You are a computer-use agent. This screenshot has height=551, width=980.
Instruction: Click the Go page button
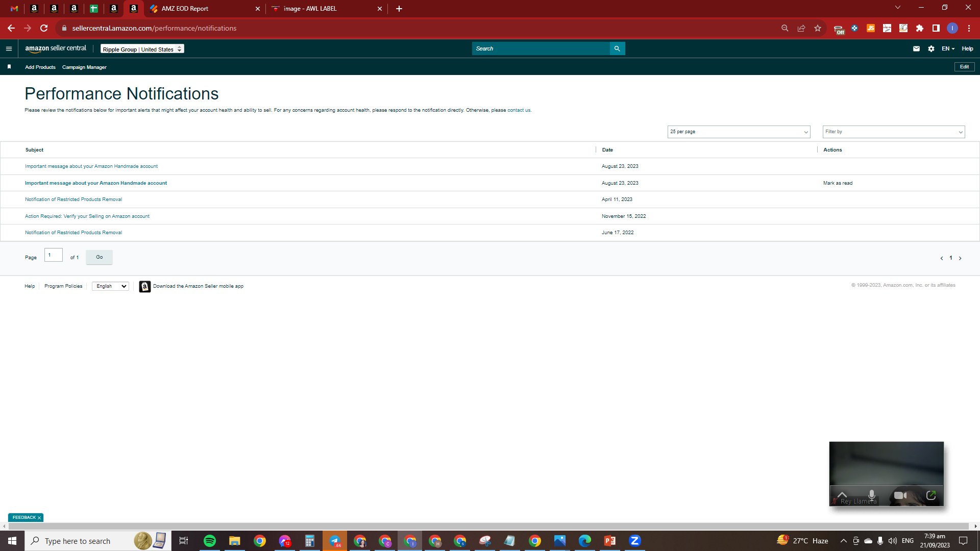point(99,257)
